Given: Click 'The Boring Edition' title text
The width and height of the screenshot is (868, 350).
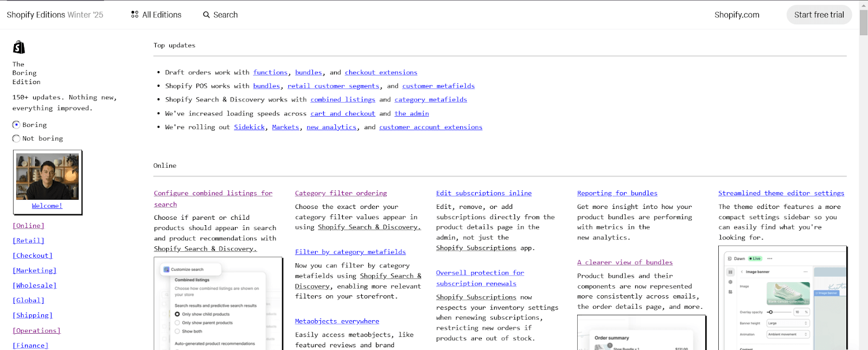Looking at the screenshot, I should click(27, 73).
